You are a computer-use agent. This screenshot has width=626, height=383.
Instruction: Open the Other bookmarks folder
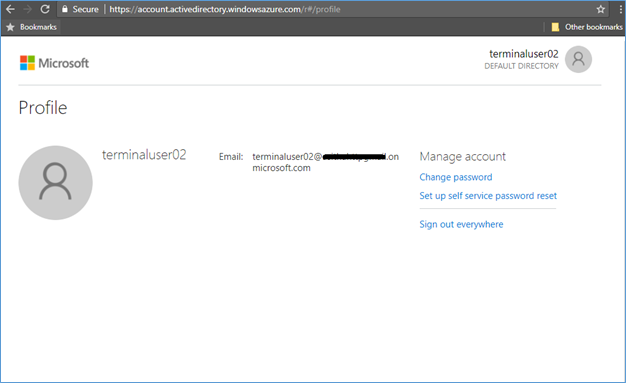point(587,27)
